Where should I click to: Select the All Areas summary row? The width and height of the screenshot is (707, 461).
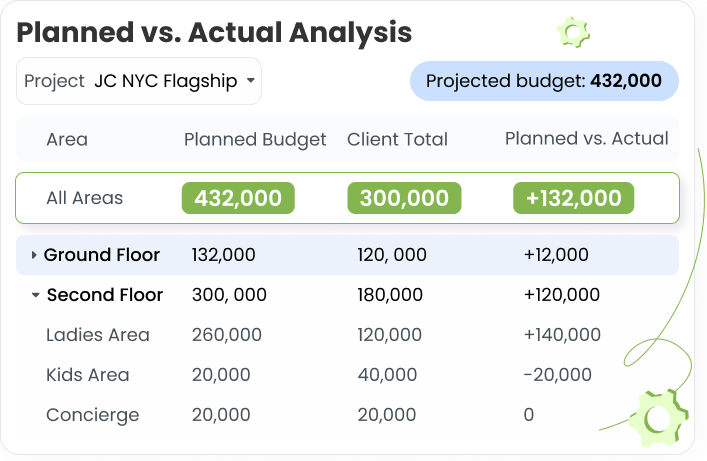347,198
